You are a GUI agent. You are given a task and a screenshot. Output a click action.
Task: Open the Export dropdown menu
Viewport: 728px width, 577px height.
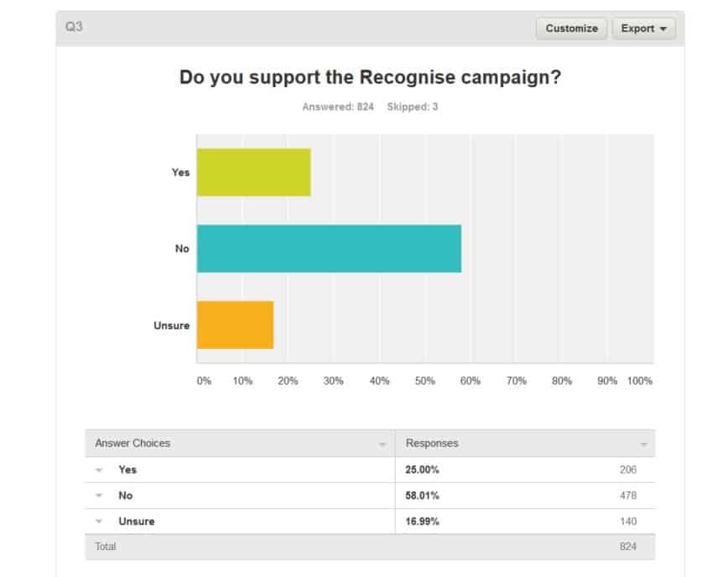643,29
